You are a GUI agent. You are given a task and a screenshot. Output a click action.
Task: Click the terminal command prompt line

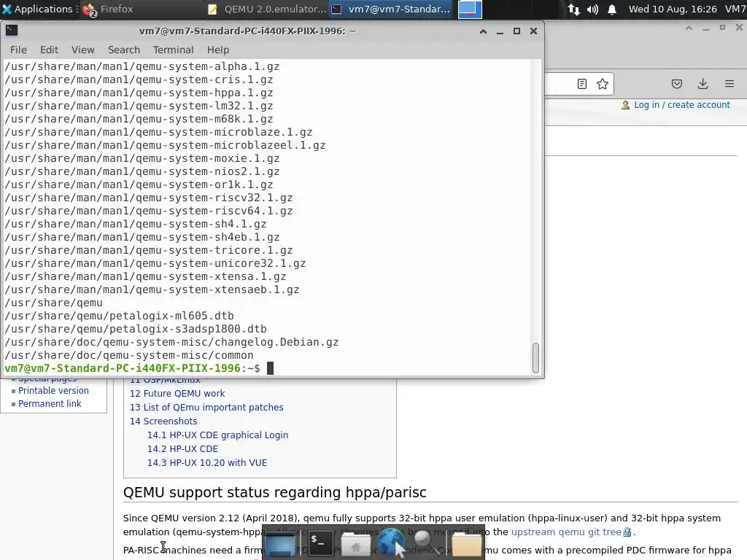click(x=139, y=368)
